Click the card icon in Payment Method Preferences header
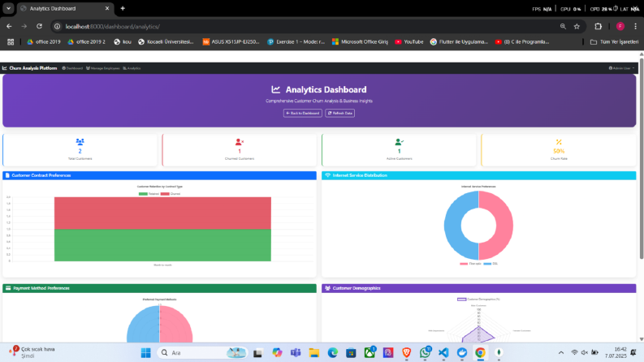The width and height of the screenshot is (644, 362). point(8,288)
